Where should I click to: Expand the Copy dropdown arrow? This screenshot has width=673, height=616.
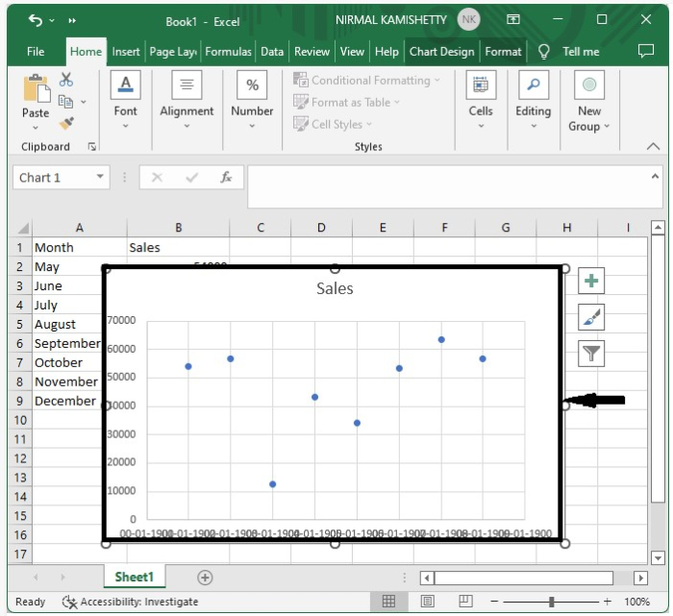coord(84,102)
